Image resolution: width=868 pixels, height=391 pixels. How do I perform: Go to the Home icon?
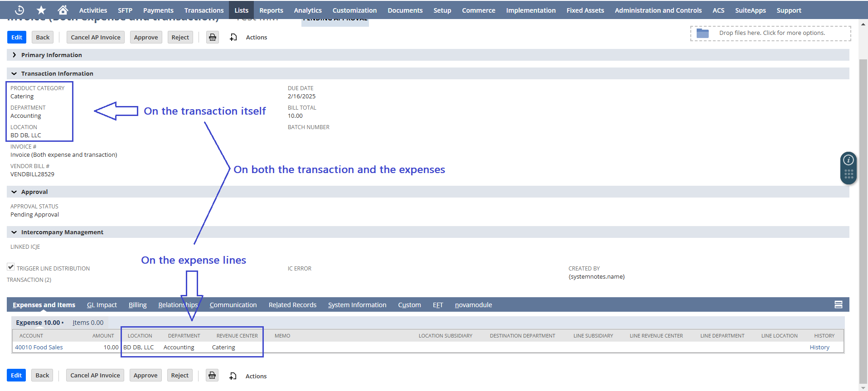pyautogui.click(x=63, y=10)
